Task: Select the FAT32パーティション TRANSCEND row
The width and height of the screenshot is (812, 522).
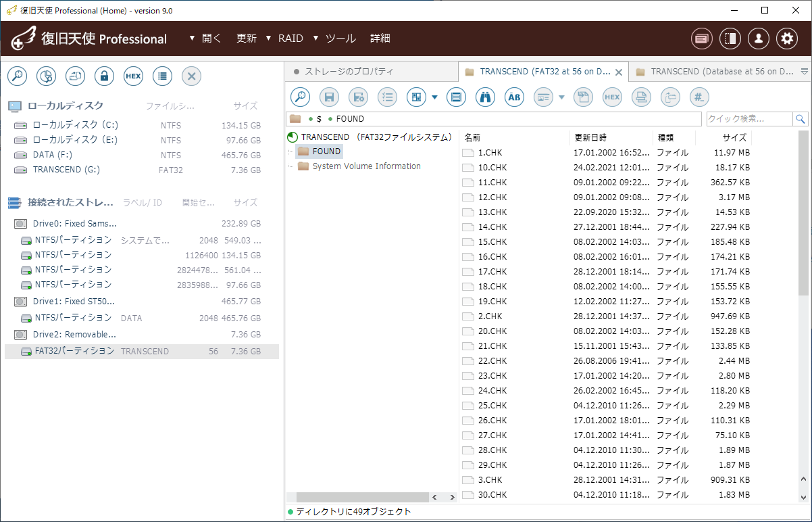Action: (142, 352)
